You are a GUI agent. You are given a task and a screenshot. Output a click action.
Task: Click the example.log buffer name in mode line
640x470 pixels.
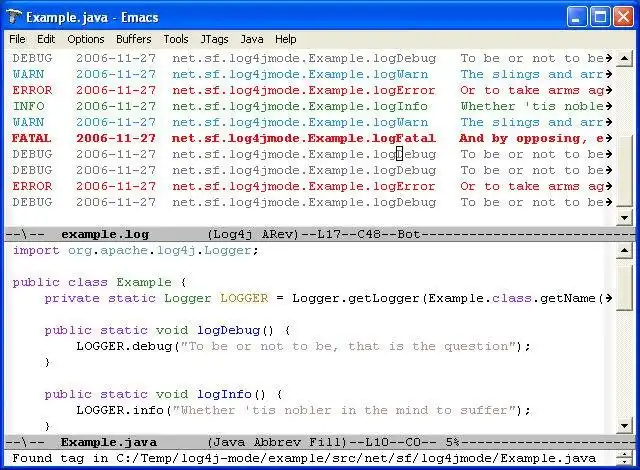pyautogui.click(x=105, y=234)
